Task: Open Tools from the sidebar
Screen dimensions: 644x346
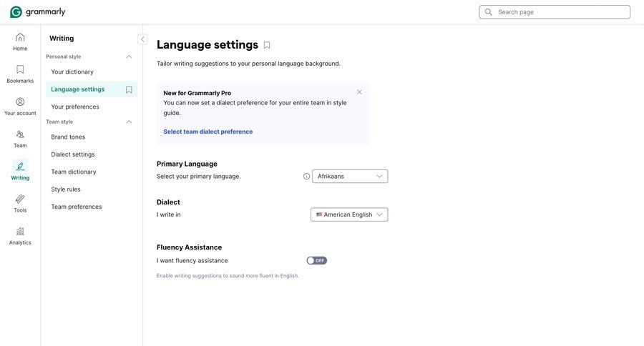Action: tap(20, 203)
